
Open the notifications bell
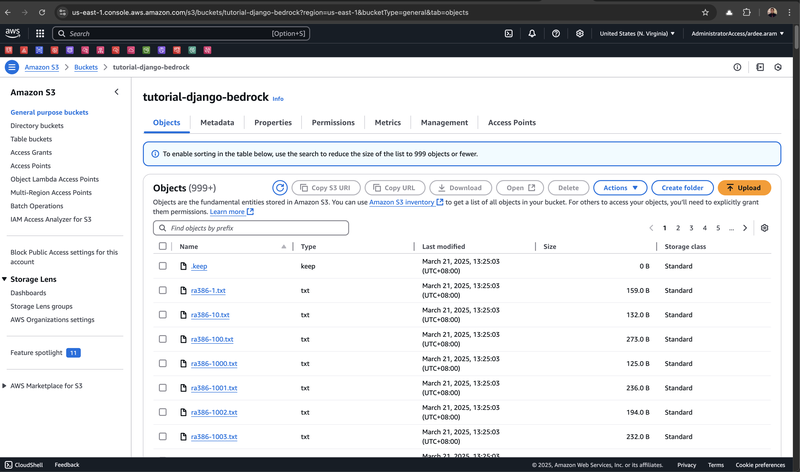[532, 34]
